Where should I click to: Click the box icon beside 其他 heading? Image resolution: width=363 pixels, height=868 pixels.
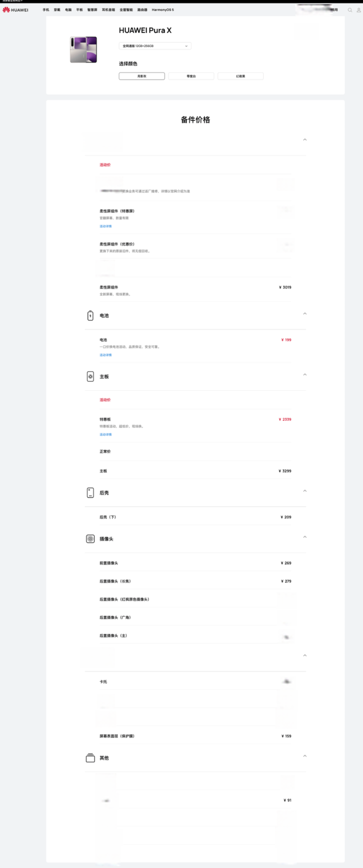tap(90, 758)
